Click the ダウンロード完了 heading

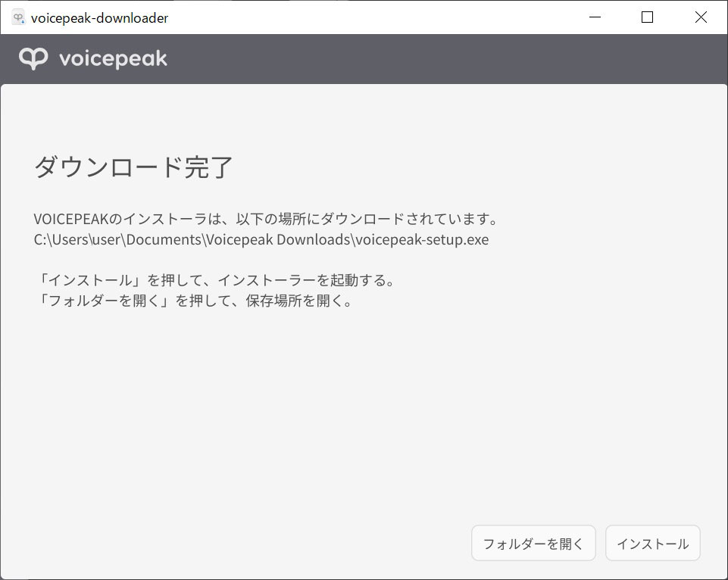click(x=134, y=167)
